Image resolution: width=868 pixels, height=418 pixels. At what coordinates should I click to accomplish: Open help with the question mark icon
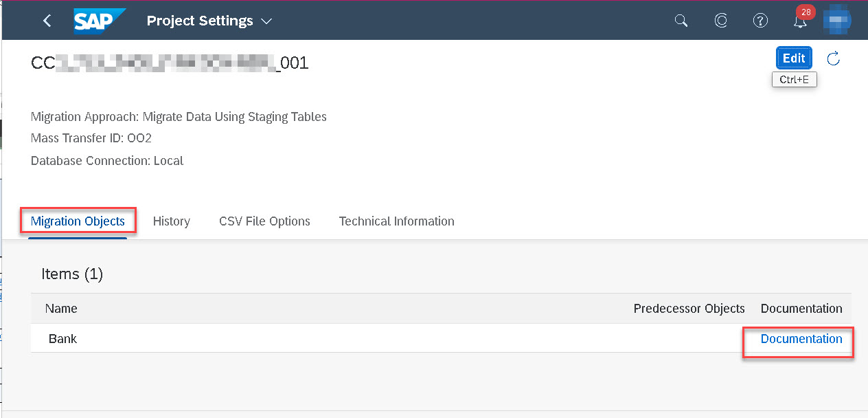(760, 21)
